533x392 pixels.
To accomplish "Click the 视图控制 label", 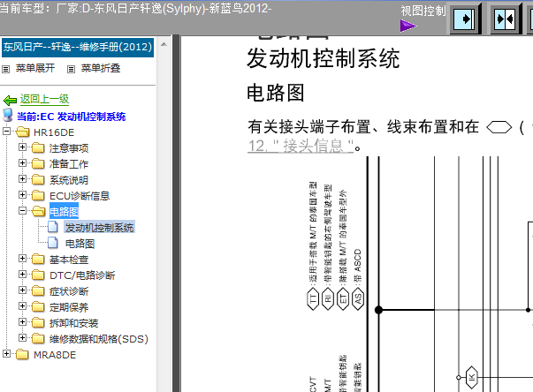I will point(423,11).
